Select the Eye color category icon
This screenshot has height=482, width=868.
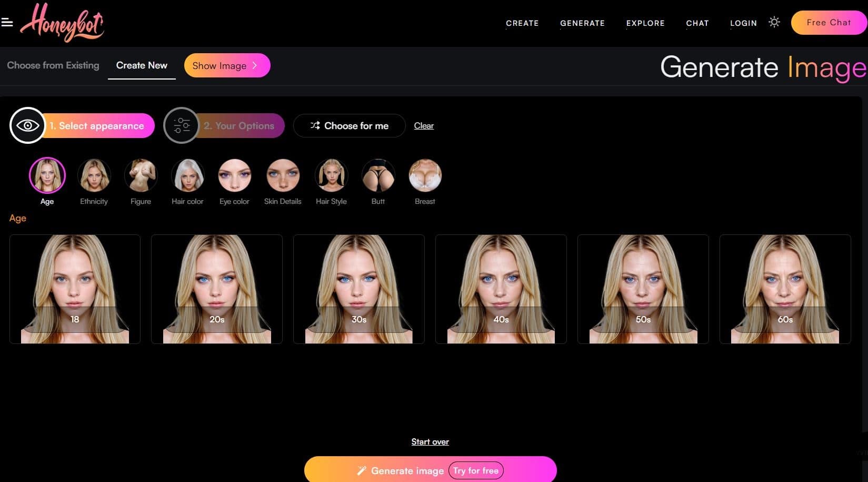[235, 175]
